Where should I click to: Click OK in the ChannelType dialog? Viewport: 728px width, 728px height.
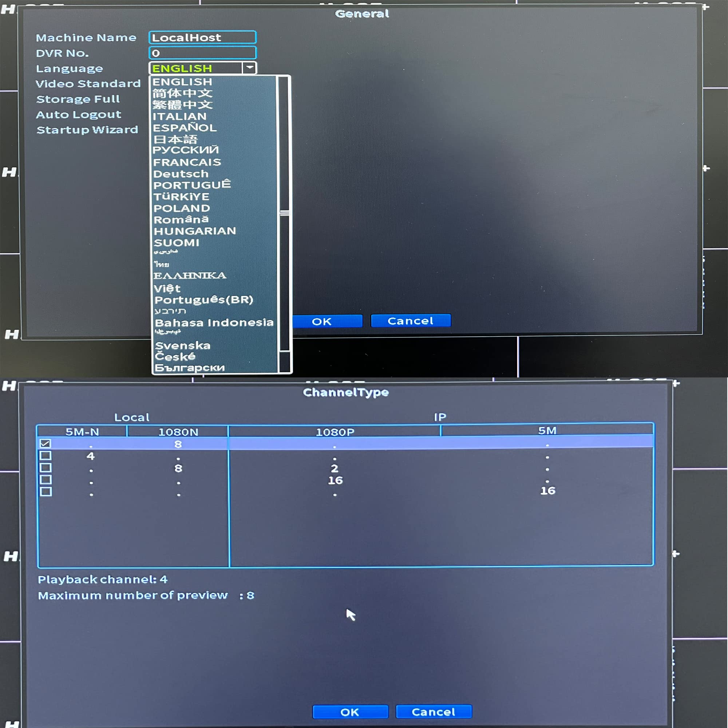tap(350, 712)
